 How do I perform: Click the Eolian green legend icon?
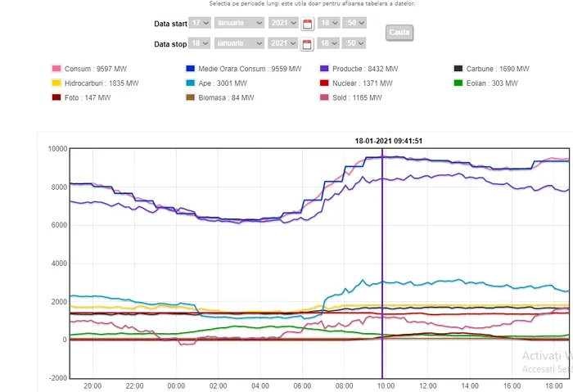click(x=459, y=83)
